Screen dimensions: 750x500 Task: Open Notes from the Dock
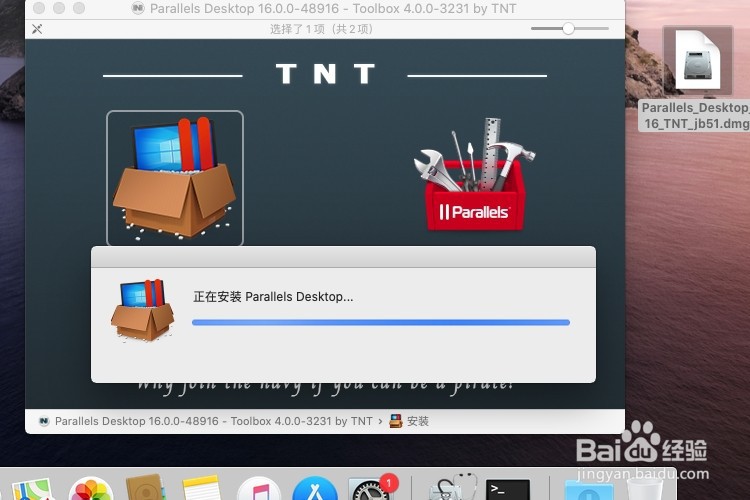tap(201, 488)
